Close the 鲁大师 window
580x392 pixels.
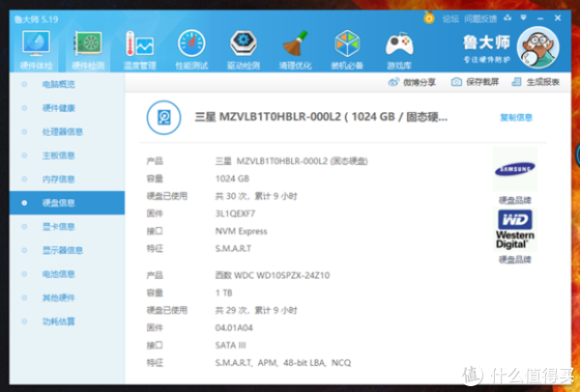(x=558, y=17)
